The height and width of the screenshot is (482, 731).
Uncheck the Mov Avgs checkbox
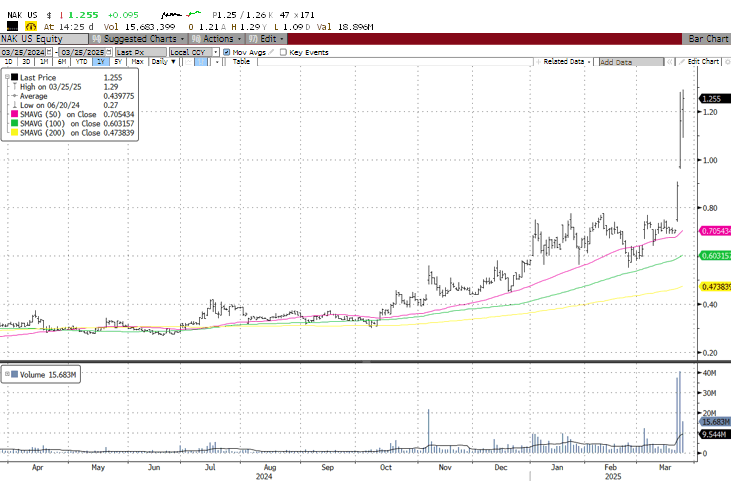227,52
